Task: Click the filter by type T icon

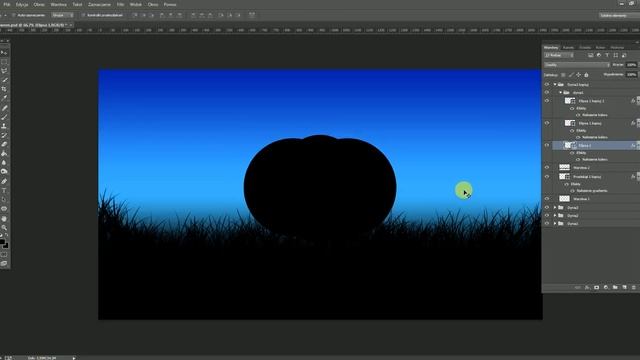Action: pyautogui.click(x=607, y=55)
